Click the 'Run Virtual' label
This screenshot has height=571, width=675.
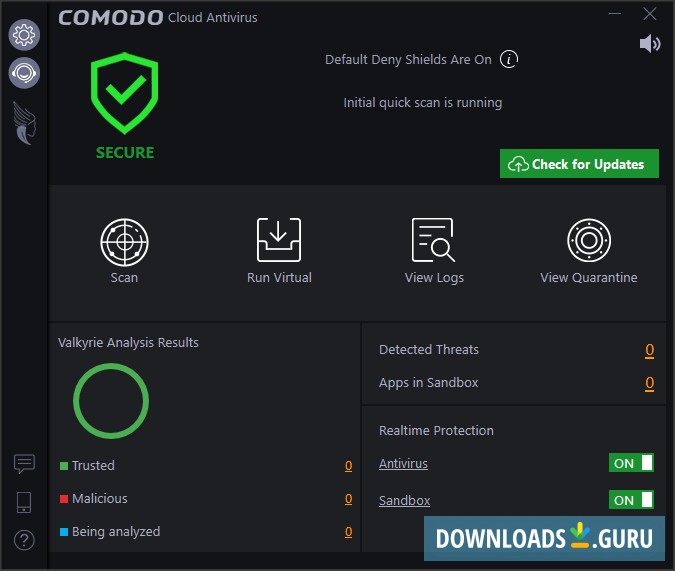(279, 278)
